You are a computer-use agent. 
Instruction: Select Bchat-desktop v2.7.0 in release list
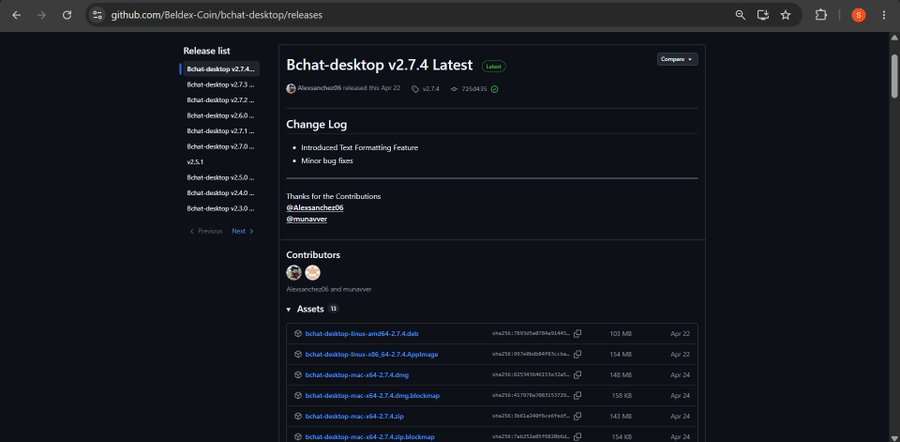pos(220,146)
